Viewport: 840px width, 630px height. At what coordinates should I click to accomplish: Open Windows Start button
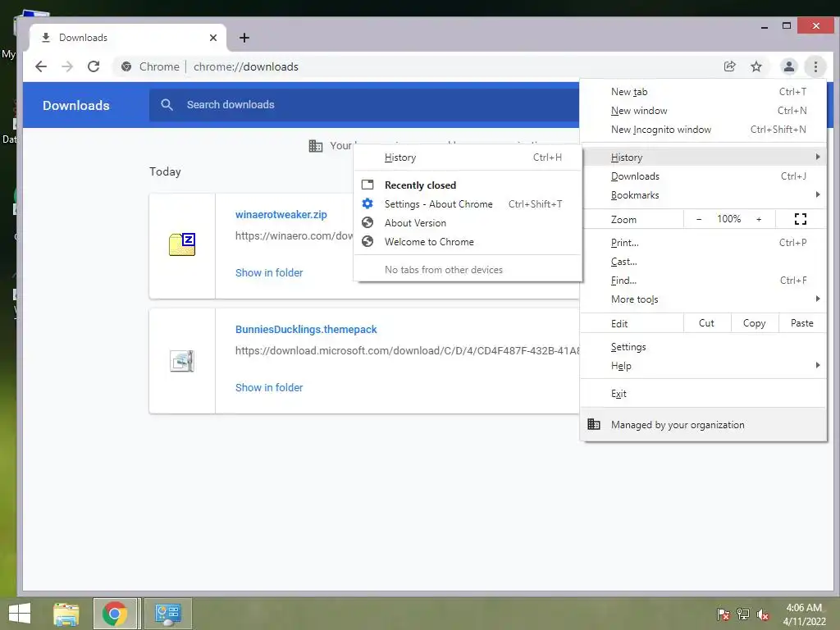coord(20,614)
